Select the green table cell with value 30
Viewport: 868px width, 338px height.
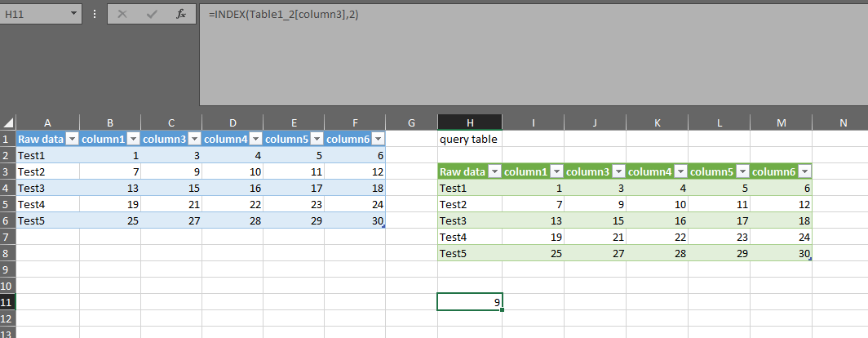coord(781,253)
